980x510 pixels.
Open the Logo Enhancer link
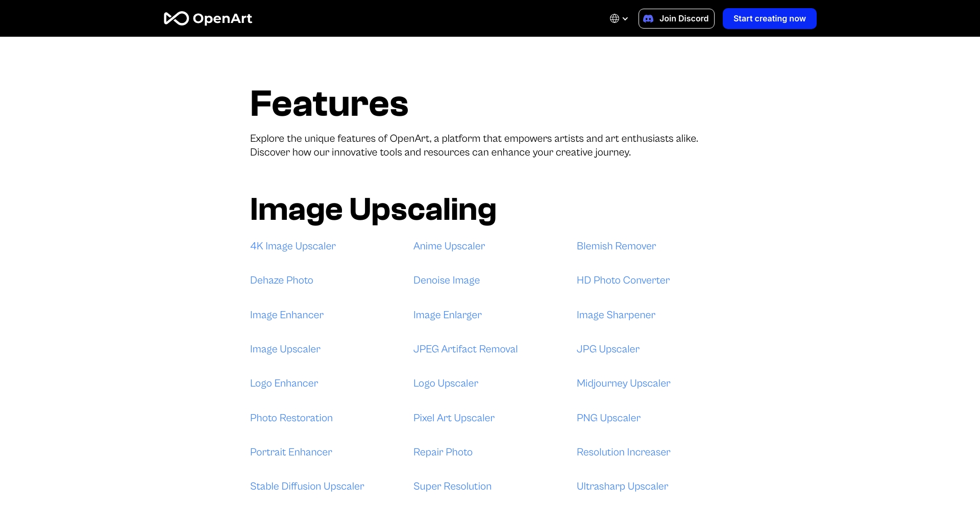(284, 383)
